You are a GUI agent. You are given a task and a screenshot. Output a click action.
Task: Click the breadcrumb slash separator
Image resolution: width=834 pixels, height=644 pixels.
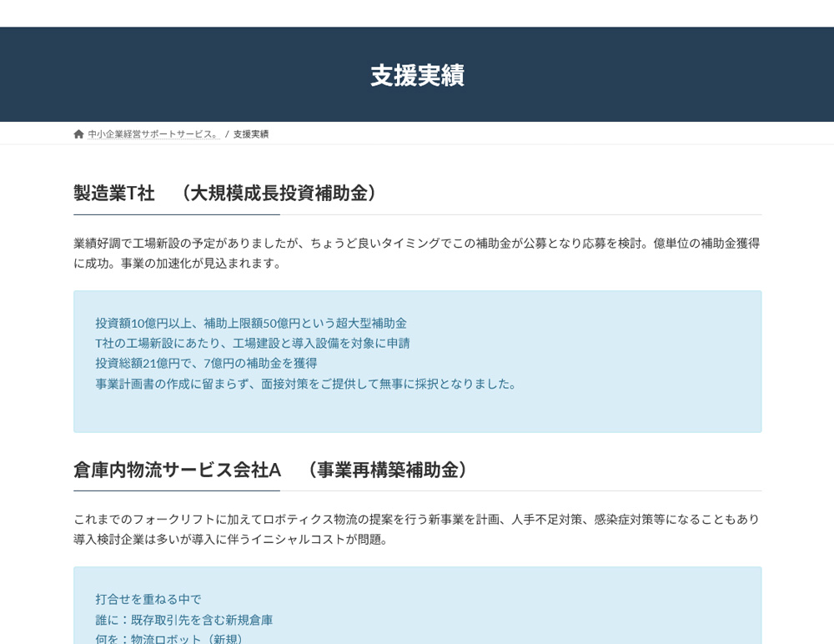tap(227, 134)
